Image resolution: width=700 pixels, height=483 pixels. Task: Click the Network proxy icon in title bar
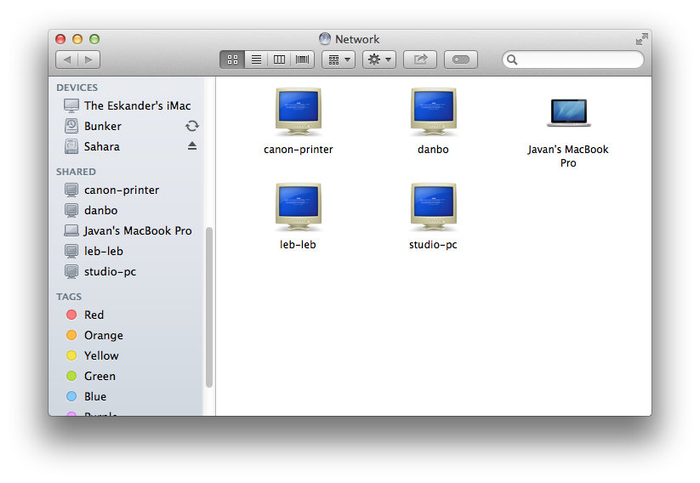[x=325, y=39]
